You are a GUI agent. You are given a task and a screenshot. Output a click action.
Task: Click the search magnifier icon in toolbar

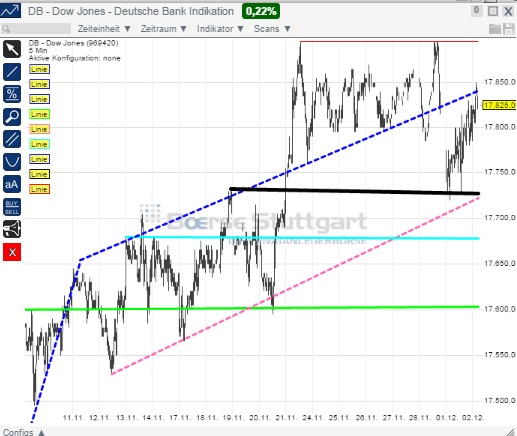tap(6, 29)
